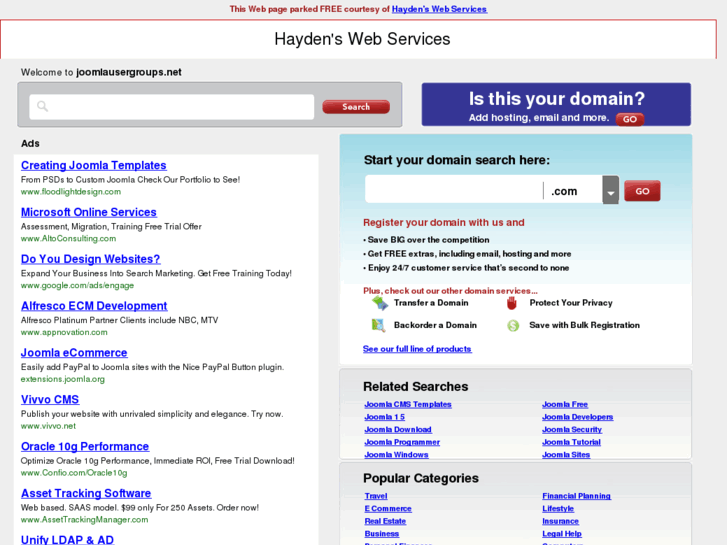Click www.Confio.com/Oracle10g URL text
The width and height of the screenshot is (727, 545).
click(x=74, y=473)
